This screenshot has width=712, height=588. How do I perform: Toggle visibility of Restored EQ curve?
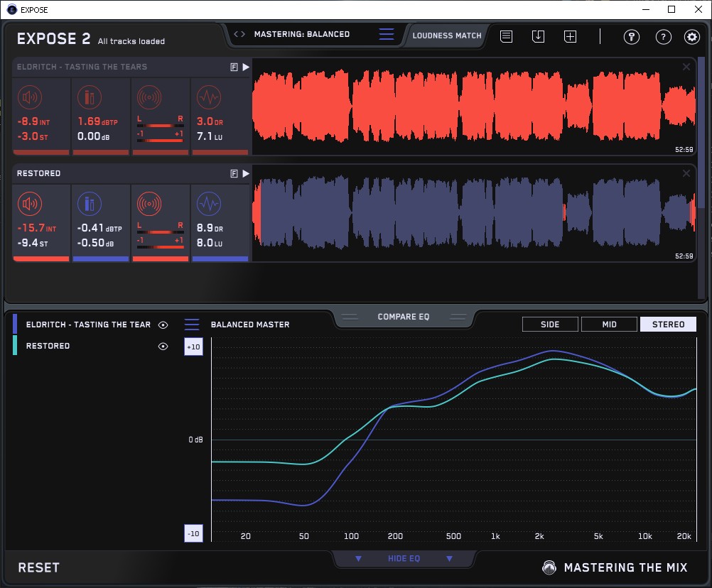click(x=163, y=346)
